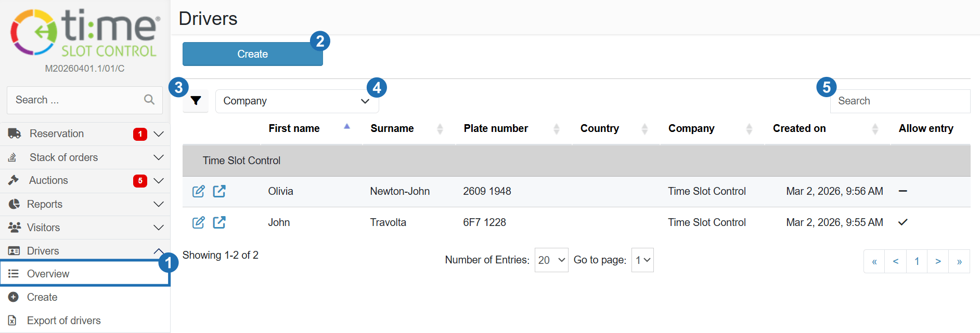Open Olivia's record with external link icon

(x=220, y=191)
